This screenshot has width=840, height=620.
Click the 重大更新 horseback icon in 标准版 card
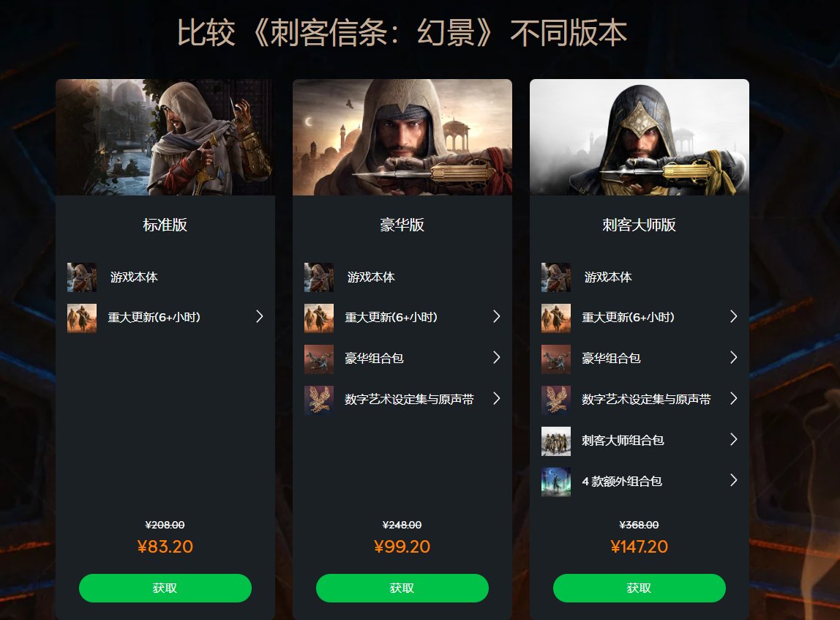[82, 318]
